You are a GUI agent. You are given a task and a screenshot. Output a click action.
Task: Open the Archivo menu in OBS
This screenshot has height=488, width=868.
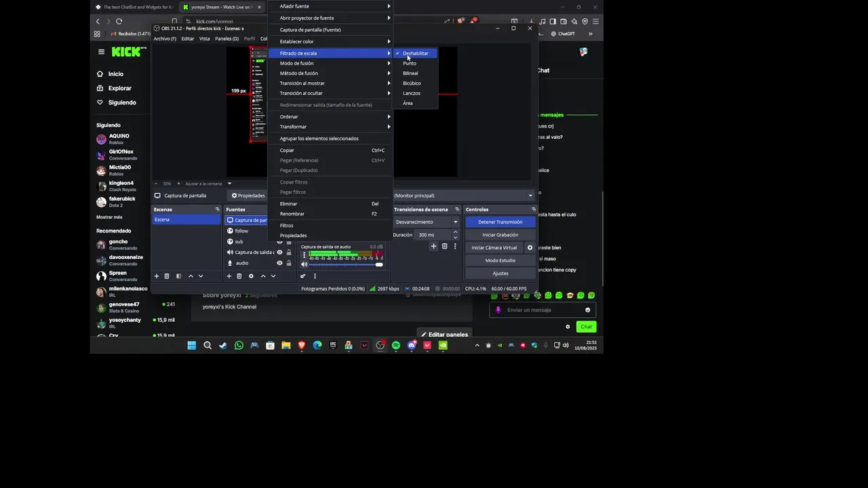165,39
